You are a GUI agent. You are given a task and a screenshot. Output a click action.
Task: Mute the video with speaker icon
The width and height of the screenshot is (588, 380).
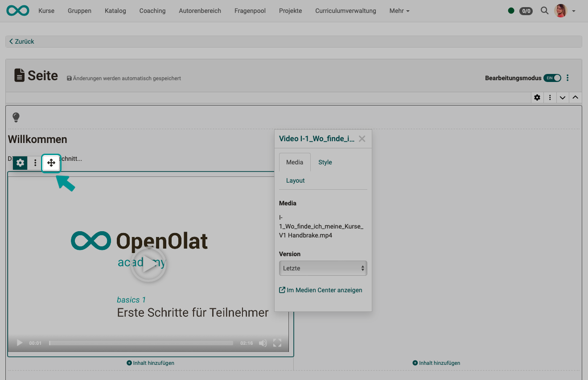(263, 343)
